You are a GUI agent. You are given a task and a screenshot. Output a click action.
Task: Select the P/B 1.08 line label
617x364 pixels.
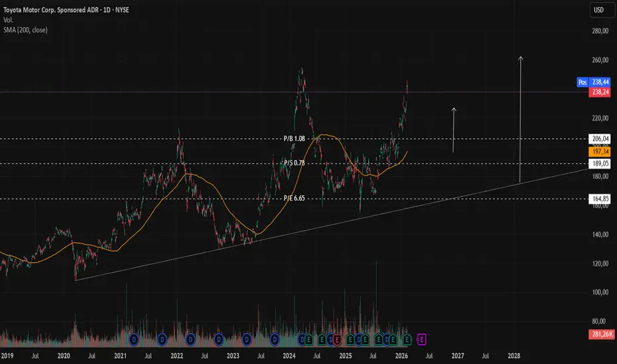tap(295, 138)
